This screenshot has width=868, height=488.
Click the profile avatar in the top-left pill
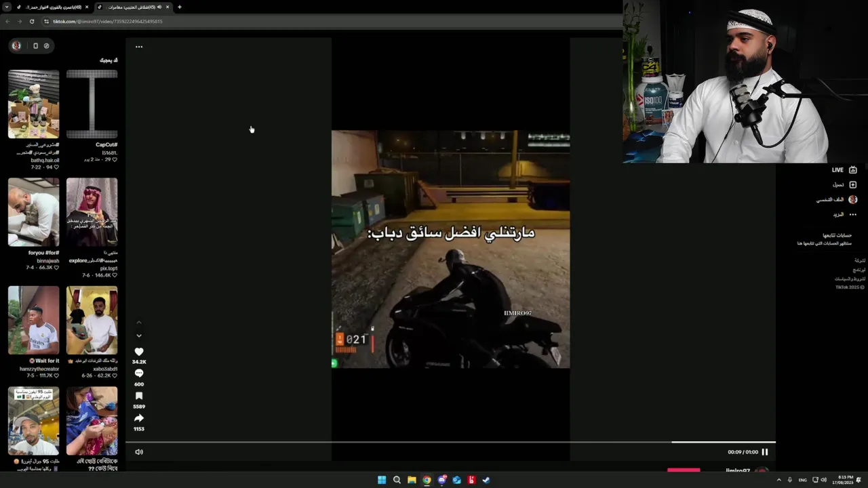[x=16, y=46]
